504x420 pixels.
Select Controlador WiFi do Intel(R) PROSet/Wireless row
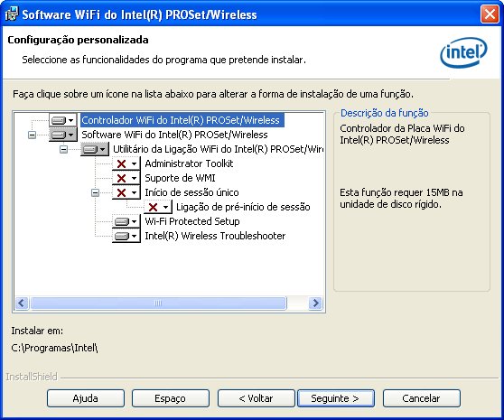[x=182, y=120]
